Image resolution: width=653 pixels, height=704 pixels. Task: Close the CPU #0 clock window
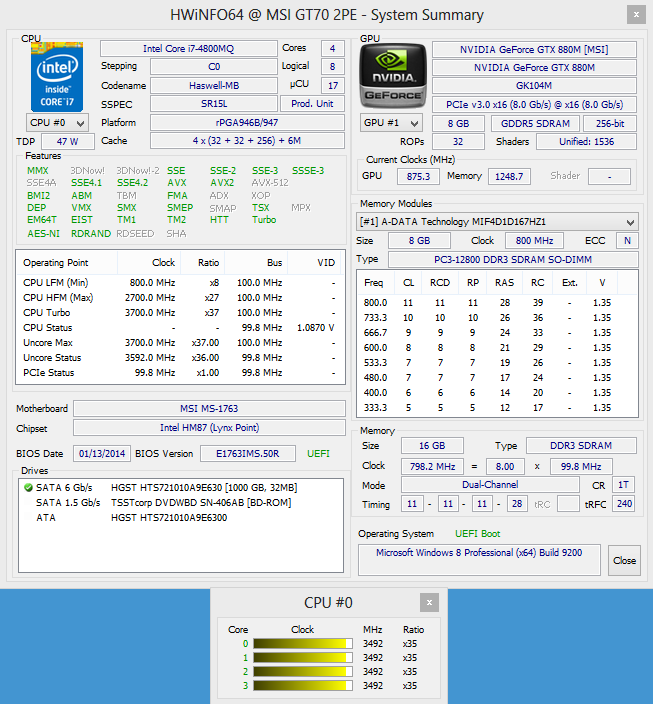[x=429, y=603]
